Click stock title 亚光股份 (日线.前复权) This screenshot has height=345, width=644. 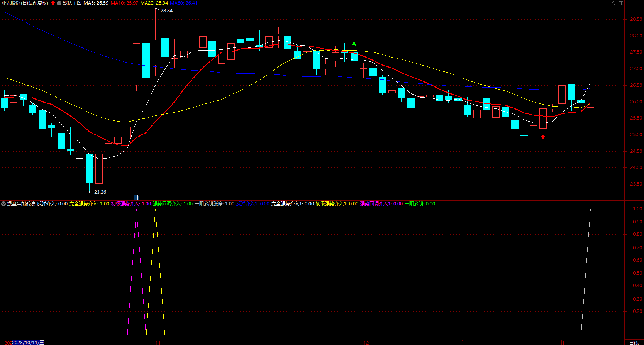pyautogui.click(x=25, y=3)
